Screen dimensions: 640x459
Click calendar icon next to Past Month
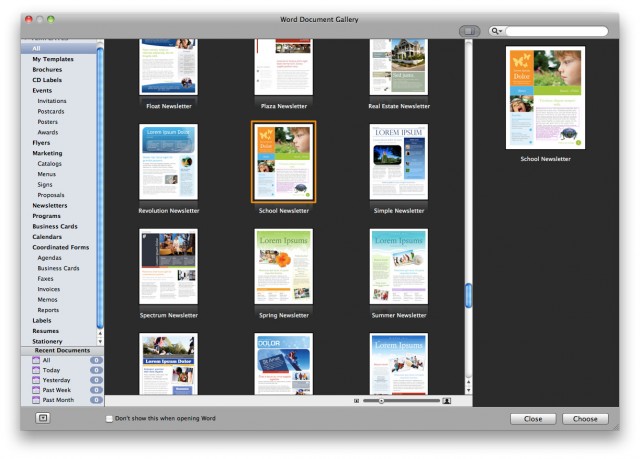pos(36,400)
